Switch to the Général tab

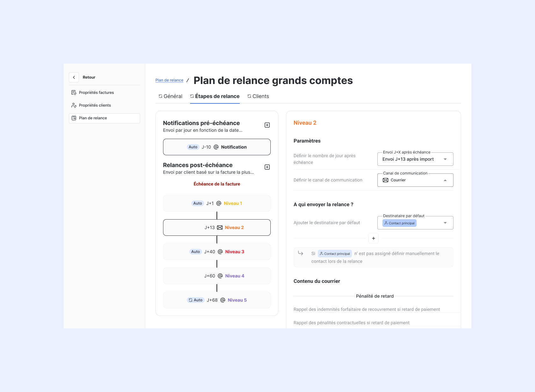[x=170, y=96]
